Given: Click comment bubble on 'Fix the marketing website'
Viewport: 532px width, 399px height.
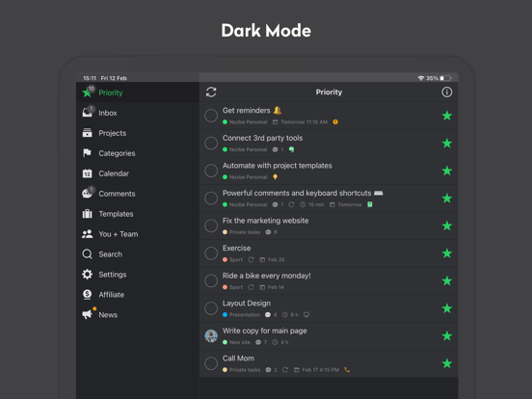Looking at the screenshot, I should coord(268,232).
